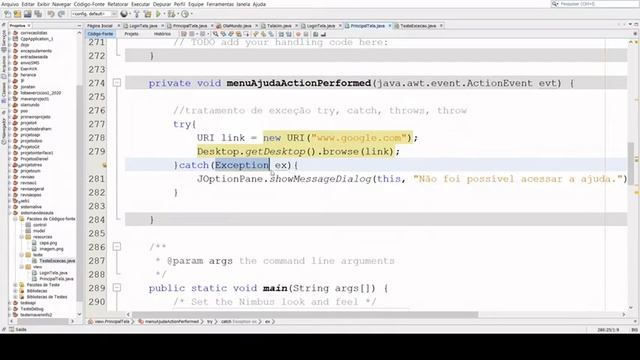Open the Run button dropdown arrow
This screenshot has width=640, height=360.
[x=164, y=14]
